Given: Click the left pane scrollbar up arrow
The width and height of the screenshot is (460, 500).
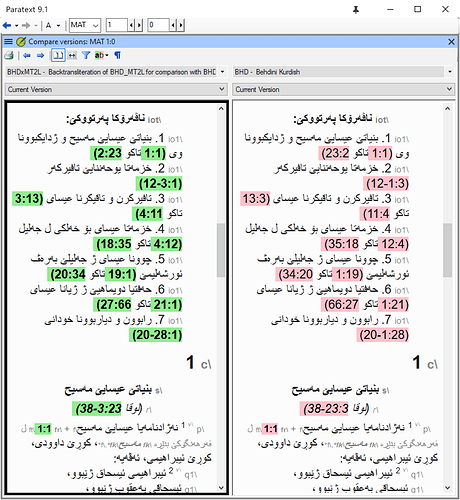Looking at the screenshot, I should (221, 109).
